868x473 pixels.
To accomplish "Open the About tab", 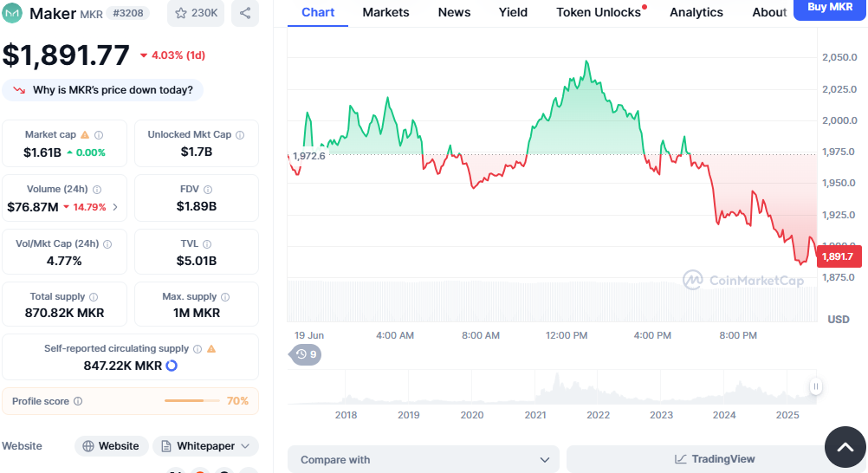I will point(769,12).
